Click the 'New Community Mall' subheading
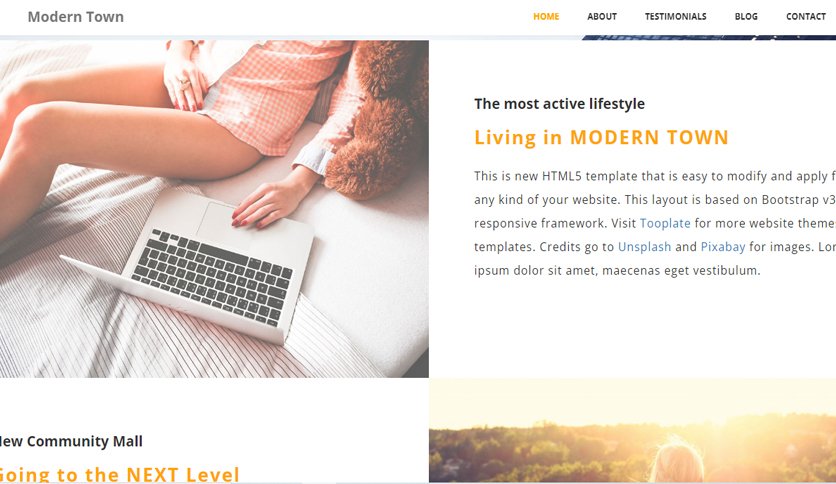The image size is (836, 484). pos(71,441)
